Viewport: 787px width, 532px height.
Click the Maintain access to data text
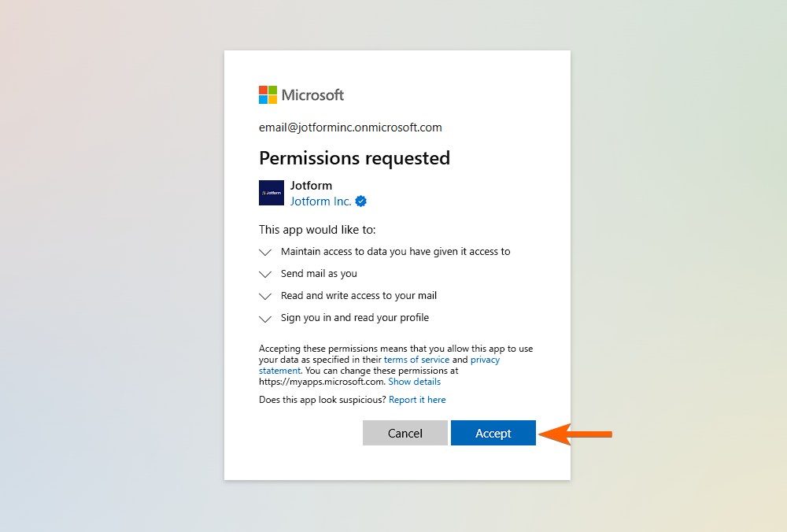[395, 252]
